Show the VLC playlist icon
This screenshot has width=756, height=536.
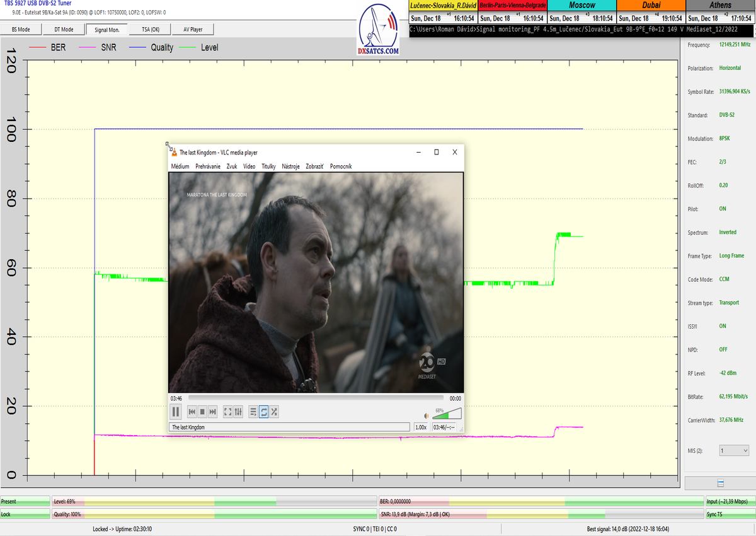tap(253, 412)
